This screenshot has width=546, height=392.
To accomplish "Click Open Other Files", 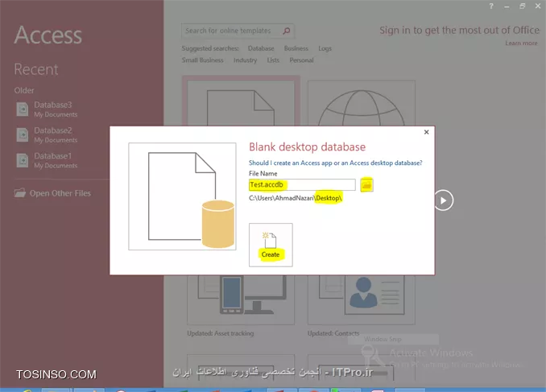I will 52,193.
